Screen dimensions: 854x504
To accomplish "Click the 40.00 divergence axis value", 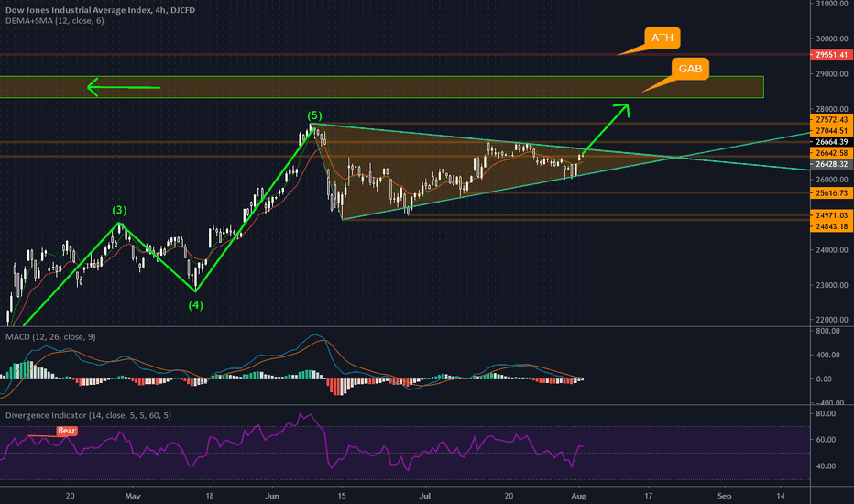I will click(827, 466).
